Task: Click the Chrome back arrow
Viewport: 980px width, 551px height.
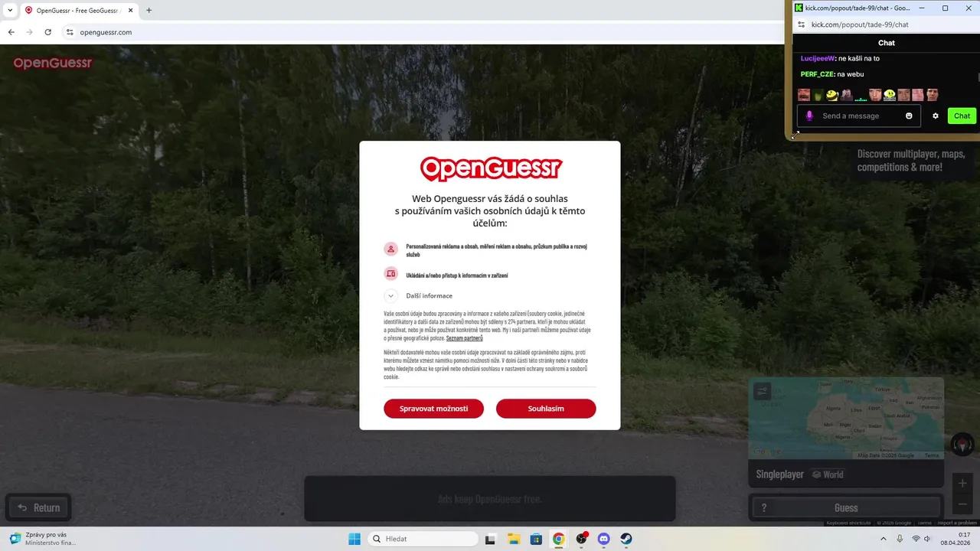Action: pyautogui.click(x=11, y=32)
